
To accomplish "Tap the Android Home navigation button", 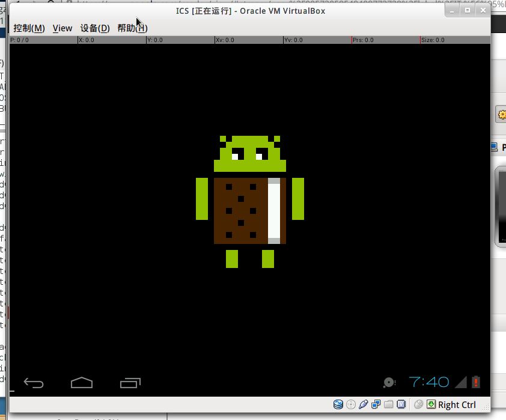I will click(x=82, y=383).
